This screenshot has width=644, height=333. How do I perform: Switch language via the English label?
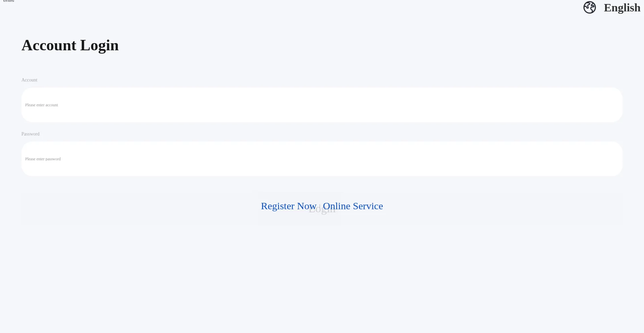coord(622,7)
